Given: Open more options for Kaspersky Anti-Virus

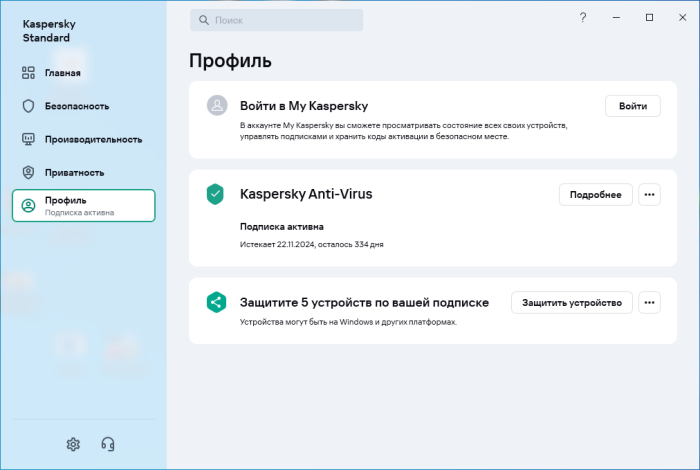Looking at the screenshot, I should (649, 195).
